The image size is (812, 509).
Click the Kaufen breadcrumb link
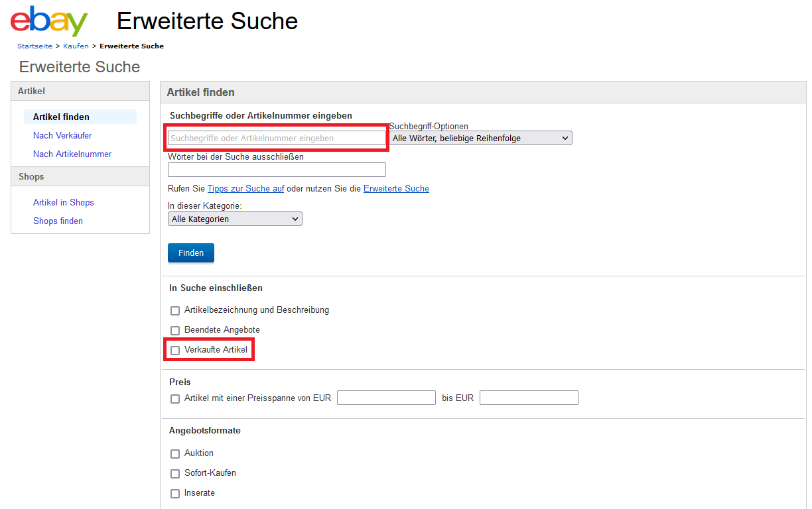(x=76, y=46)
